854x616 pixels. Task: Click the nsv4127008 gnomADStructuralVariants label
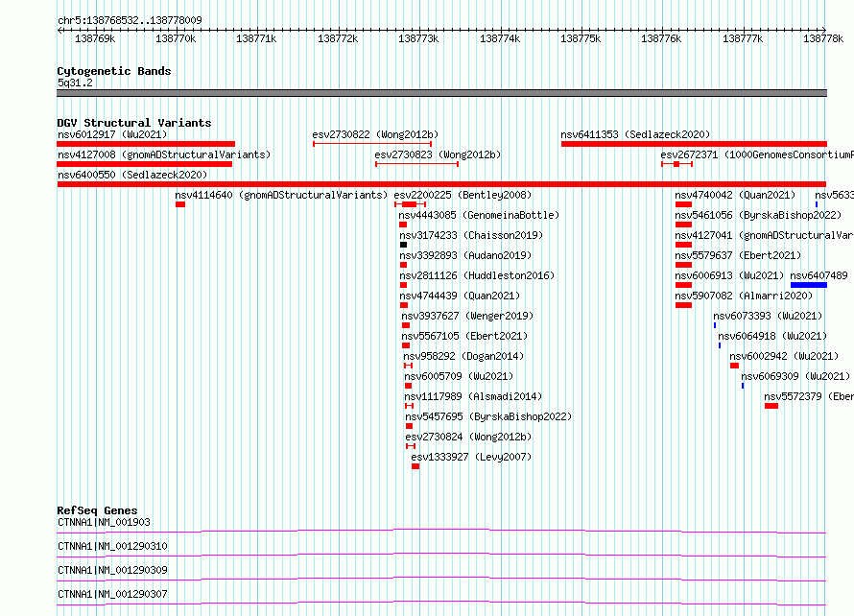pos(164,154)
